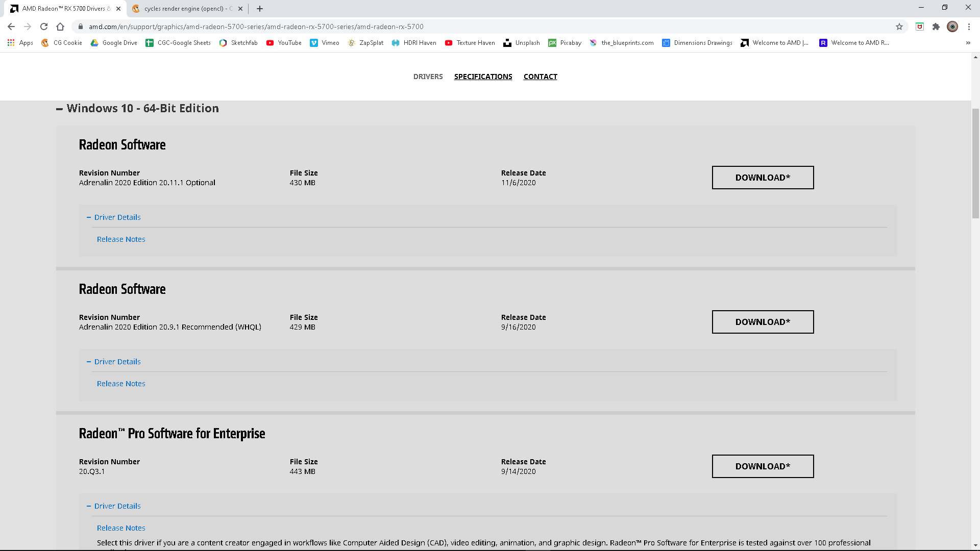The image size is (980, 551).
Task: Collapse Driver Details for 20.Q3.1
Action: (x=114, y=506)
